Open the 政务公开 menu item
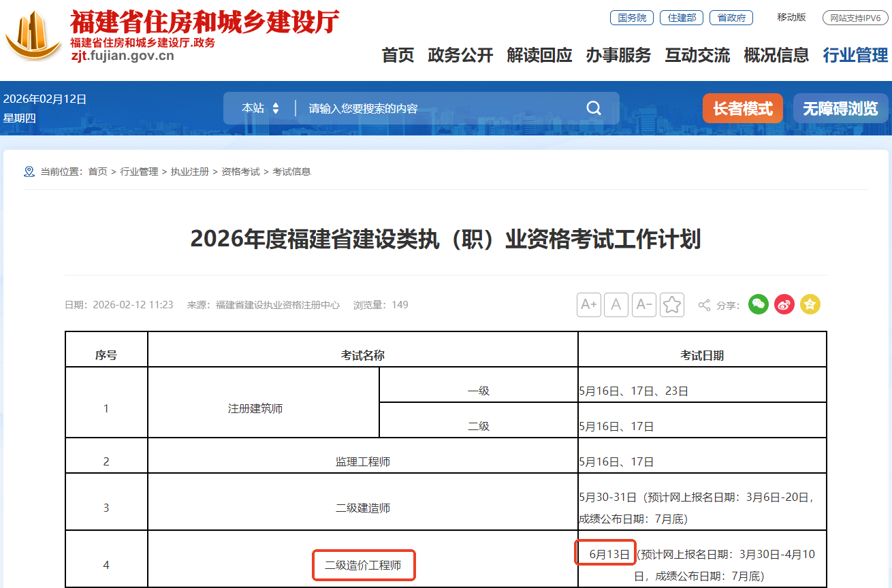This screenshot has height=588, width=892. pyautogui.click(x=460, y=55)
